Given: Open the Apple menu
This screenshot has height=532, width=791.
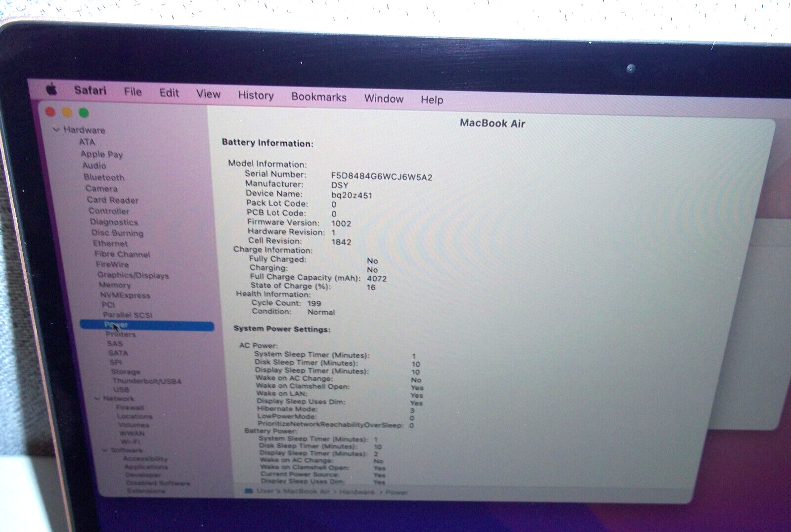Looking at the screenshot, I should [x=52, y=89].
